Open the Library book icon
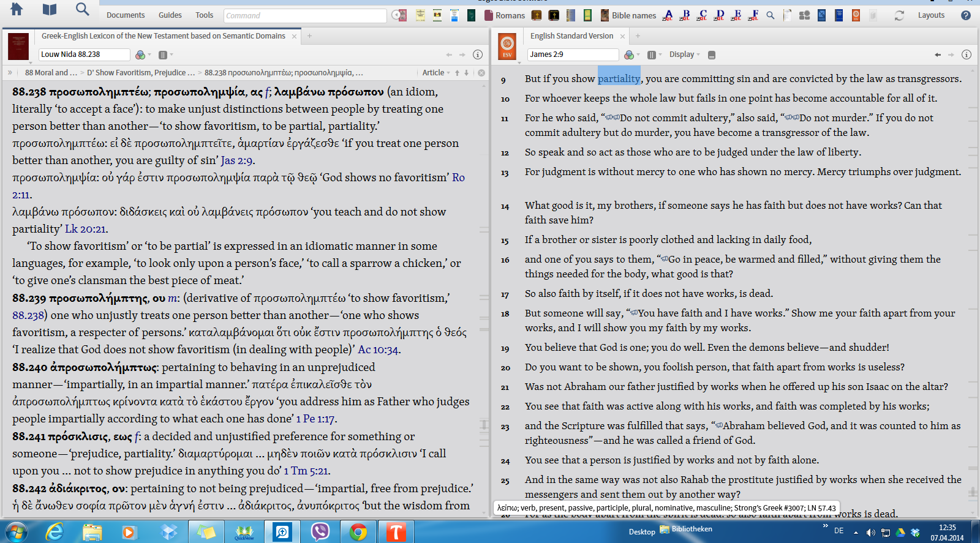This screenshot has height=543, width=980. click(50, 9)
